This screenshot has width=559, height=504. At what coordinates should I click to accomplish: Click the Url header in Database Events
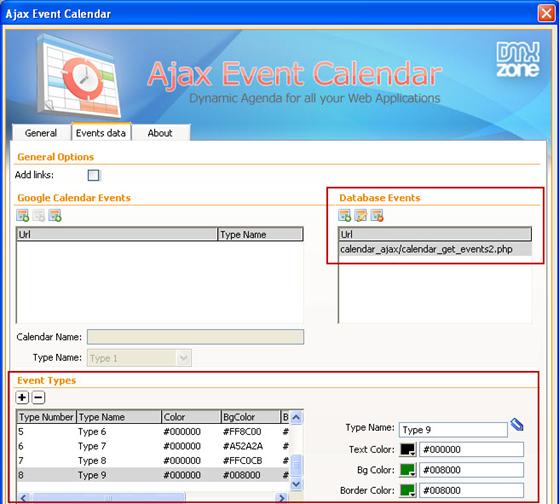coord(435,234)
